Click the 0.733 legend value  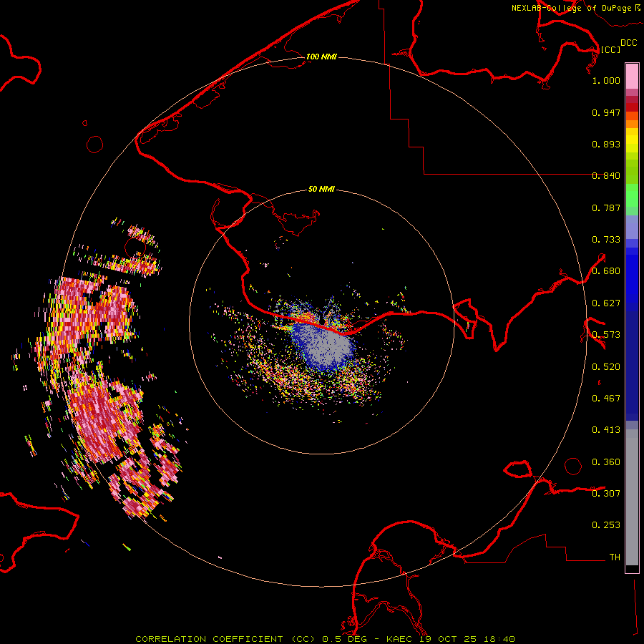[606, 240]
